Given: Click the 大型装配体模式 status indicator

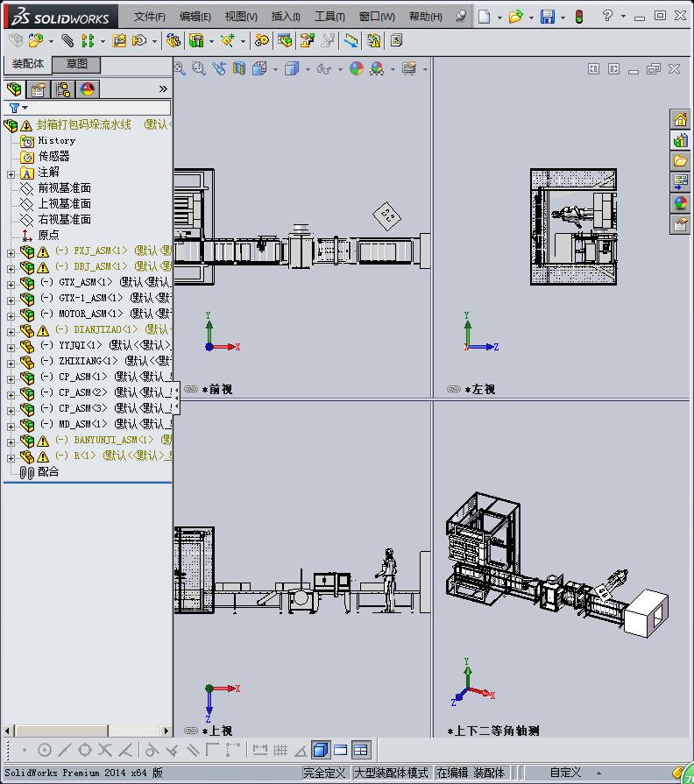Looking at the screenshot, I should click(391, 773).
